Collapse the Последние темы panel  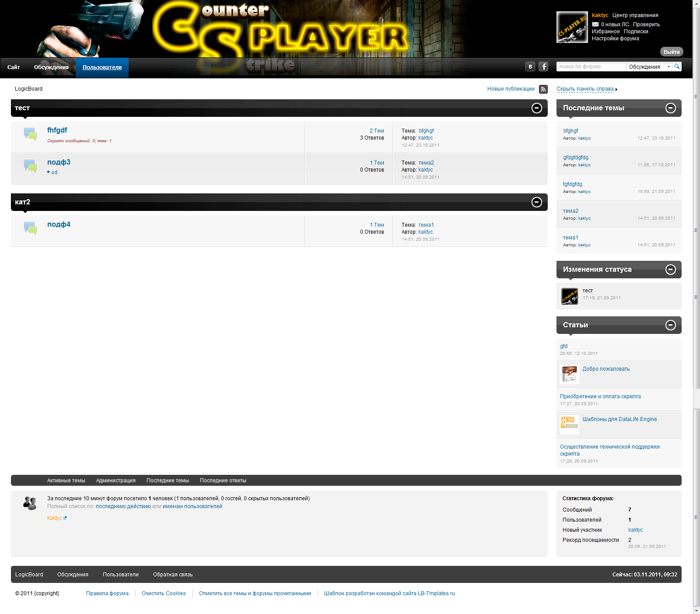pos(671,108)
